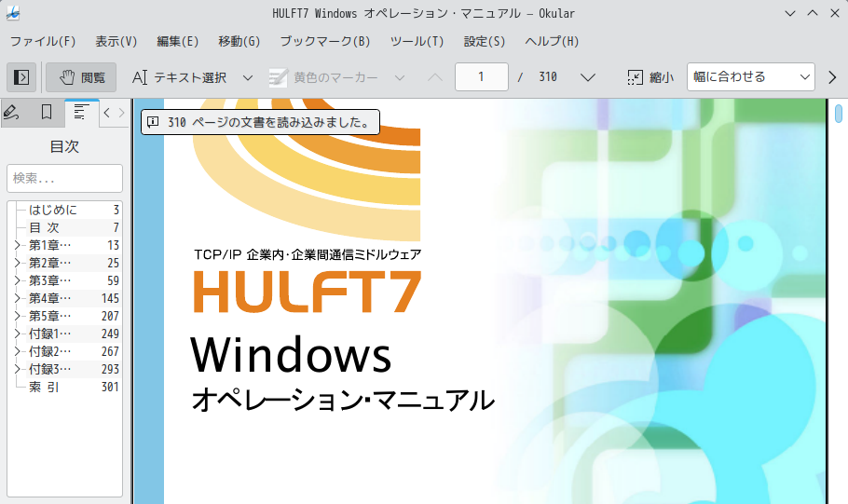848x504 pixels.
Task: Expand the 第5章 tree node
Action: pyautogui.click(x=18, y=316)
